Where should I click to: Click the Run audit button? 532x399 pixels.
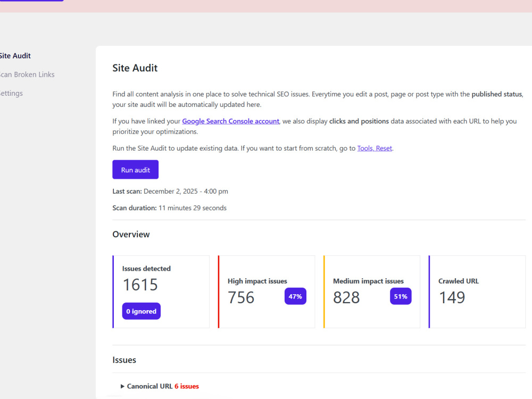coord(135,170)
